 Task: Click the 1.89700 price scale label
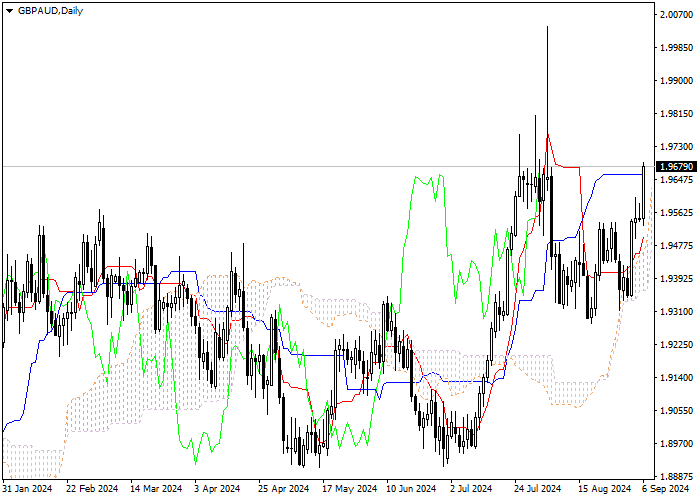(x=676, y=444)
